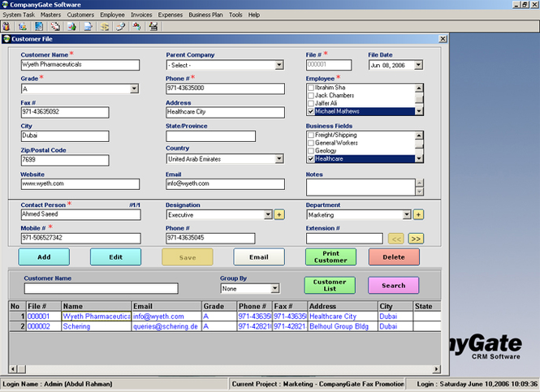Go to previous contact with << button
The height and width of the screenshot is (392, 540).
pyautogui.click(x=396, y=239)
